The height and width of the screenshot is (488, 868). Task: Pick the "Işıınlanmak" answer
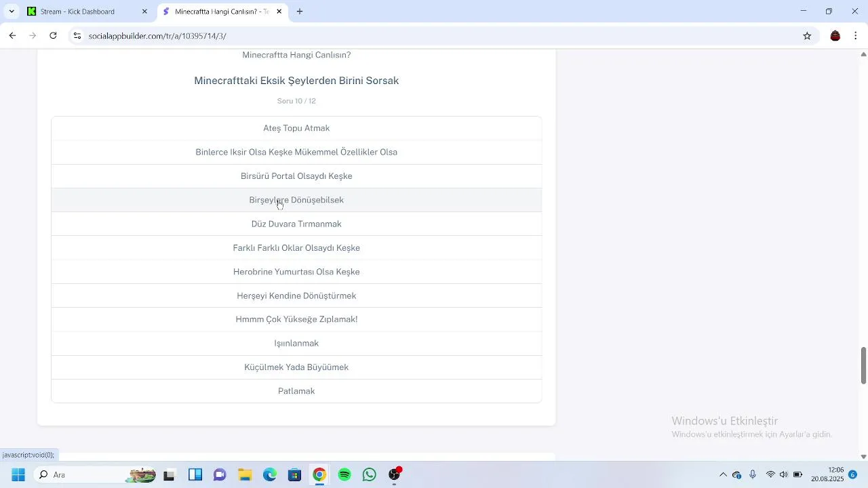[296, 343]
